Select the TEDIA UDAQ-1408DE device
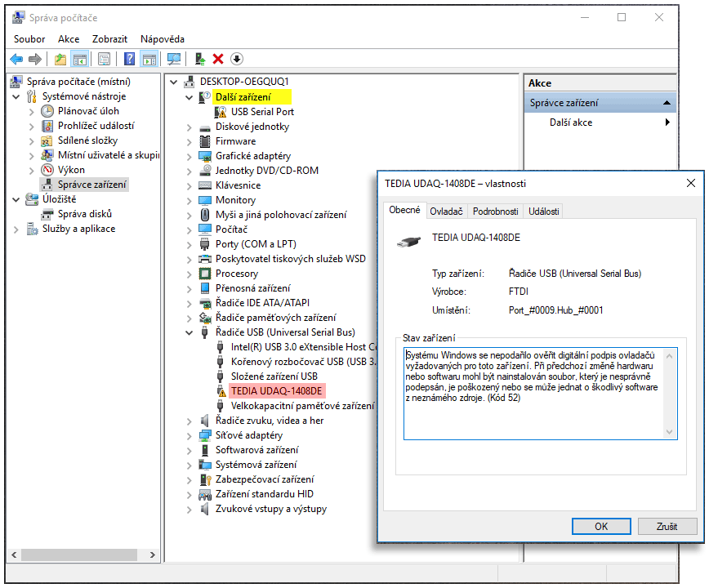This screenshot has height=588, width=709. click(x=276, y=391)
